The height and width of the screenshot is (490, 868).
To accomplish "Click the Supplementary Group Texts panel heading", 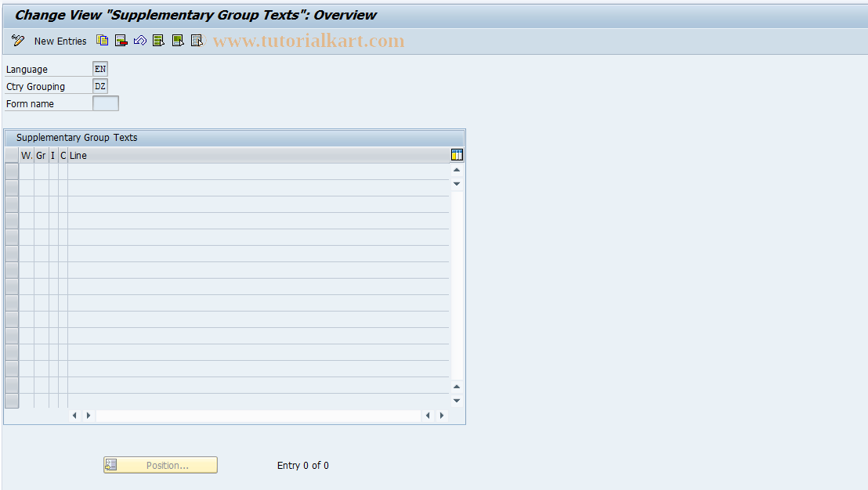I will (77, 138).
